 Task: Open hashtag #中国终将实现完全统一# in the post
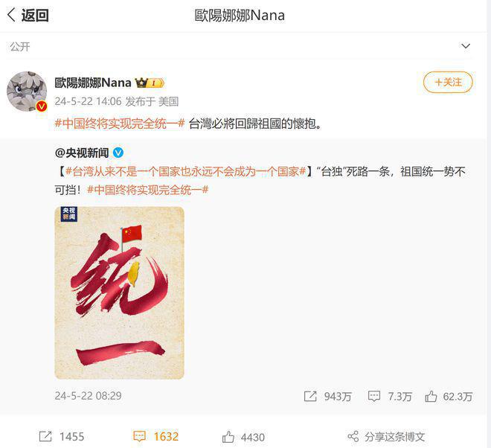[x=120, y=124]
